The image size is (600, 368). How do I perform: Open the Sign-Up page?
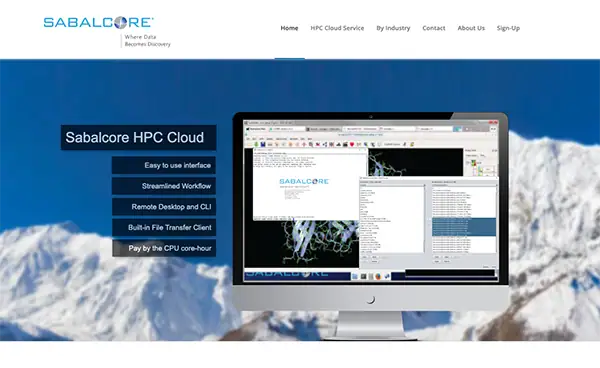coord(508,28)
